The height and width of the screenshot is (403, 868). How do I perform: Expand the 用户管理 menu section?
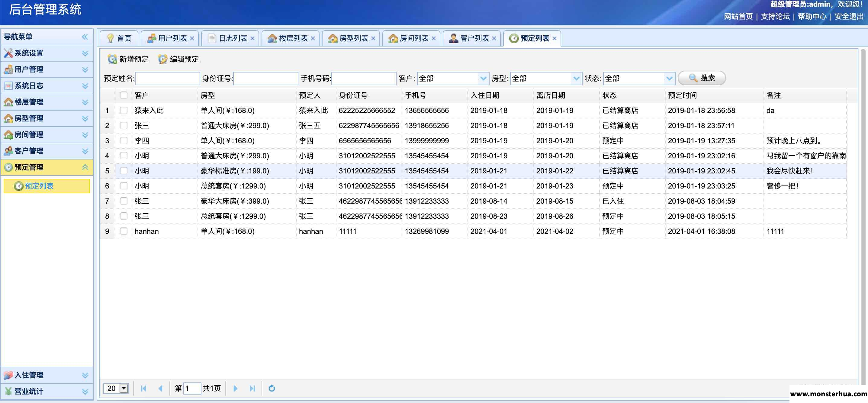[x=85, y=69]
